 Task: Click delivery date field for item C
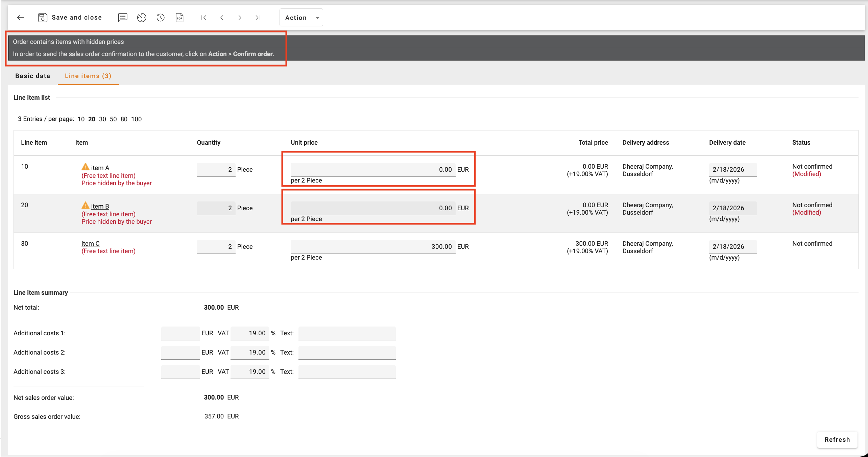coord(732,247)
